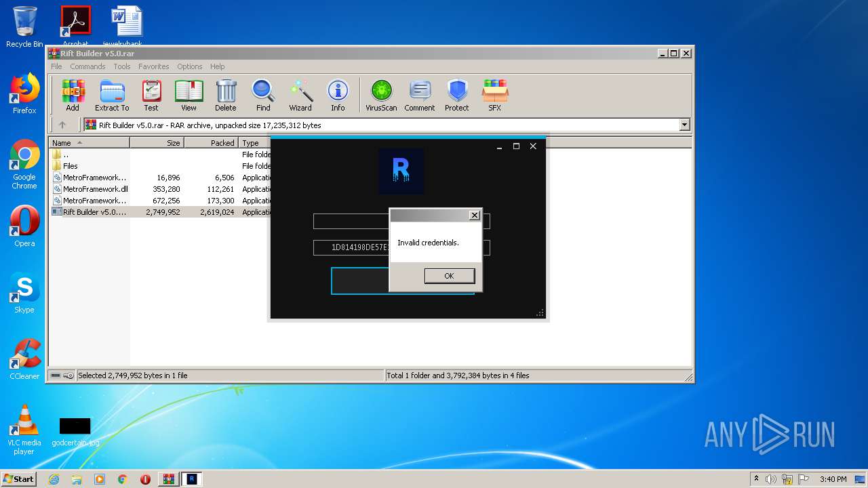Select the 672,256 byte MetroFramework file
Screen dimensions: 868x488
click(x=160, y=201)
